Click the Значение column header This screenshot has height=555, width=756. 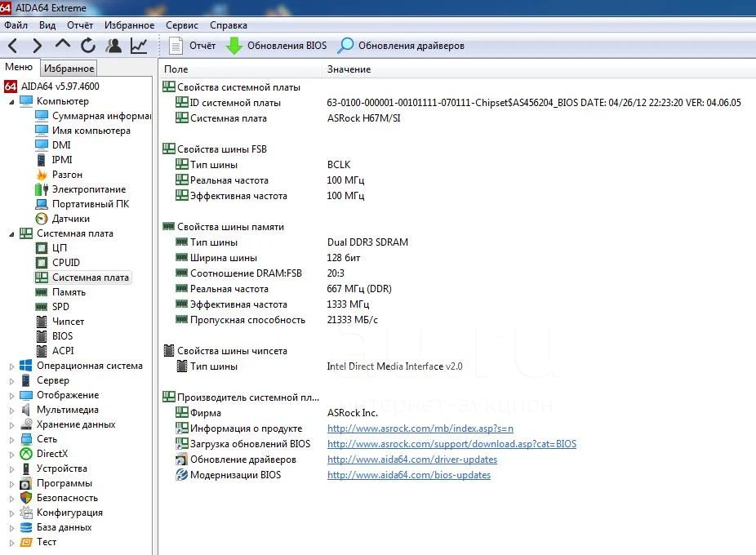coord(539,69)
